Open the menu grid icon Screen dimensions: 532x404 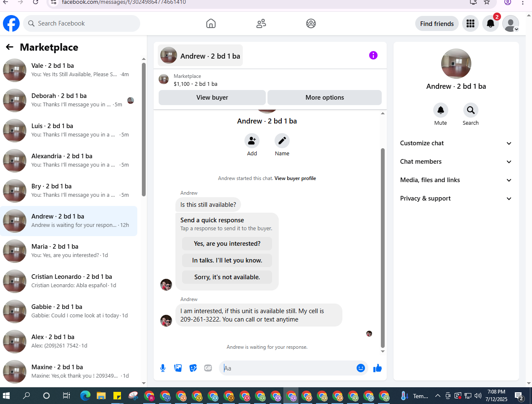point(470,23)
